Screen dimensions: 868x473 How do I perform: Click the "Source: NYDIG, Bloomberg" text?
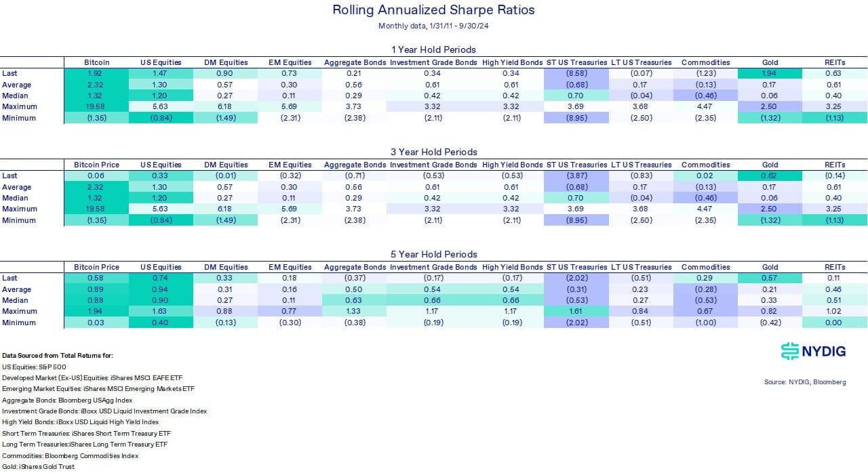[805, 382]
